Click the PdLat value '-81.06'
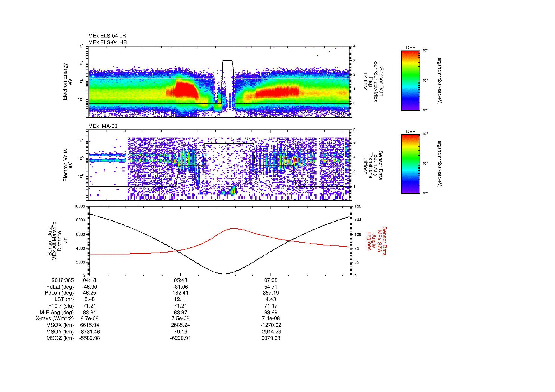Viewport: 555px width, 392px height. pyautogui.click(x=180, y=287)
